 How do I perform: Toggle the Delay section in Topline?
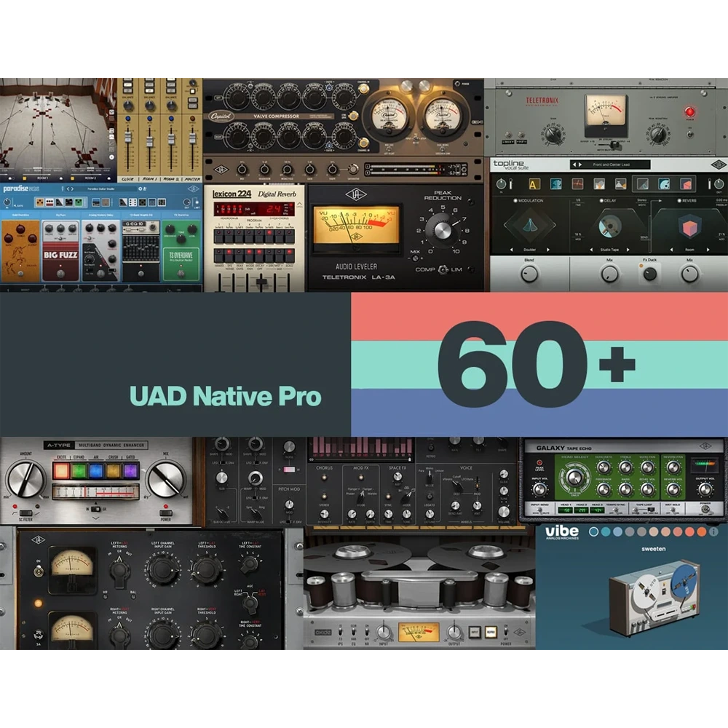(601, 201)
